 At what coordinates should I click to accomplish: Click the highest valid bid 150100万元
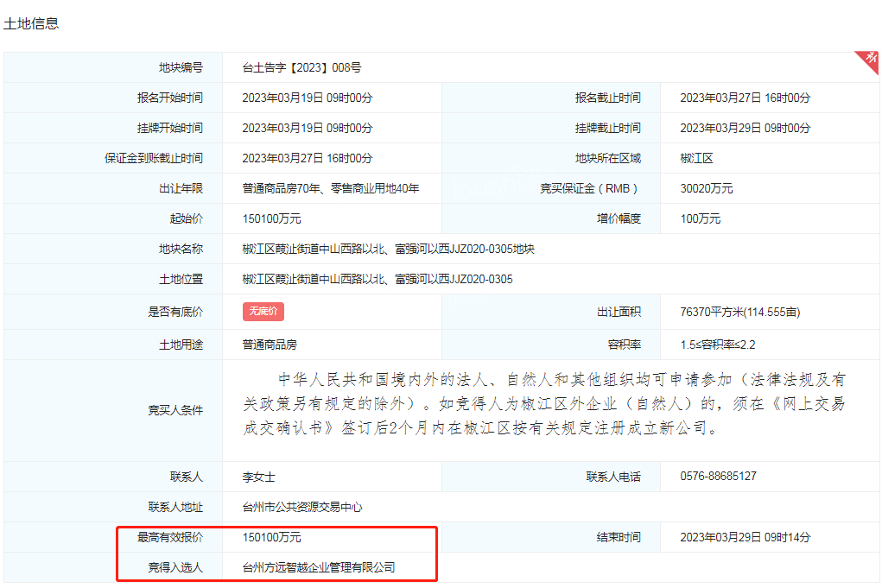pyautogui.click(x=271, y=537)
